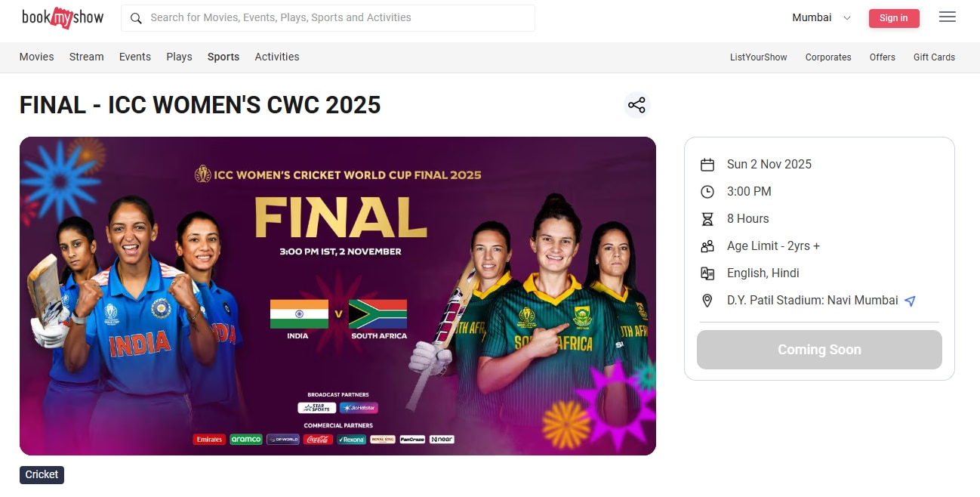Open the Gift Cards link

[934, 57]
